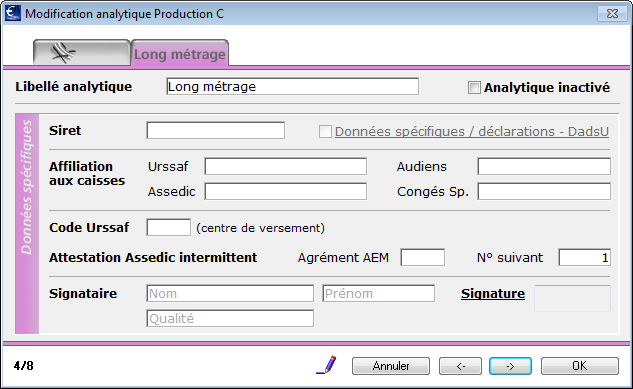Focus the Audiens affiliation field
This screenshot has width=633, height=389.
[544, 166]
